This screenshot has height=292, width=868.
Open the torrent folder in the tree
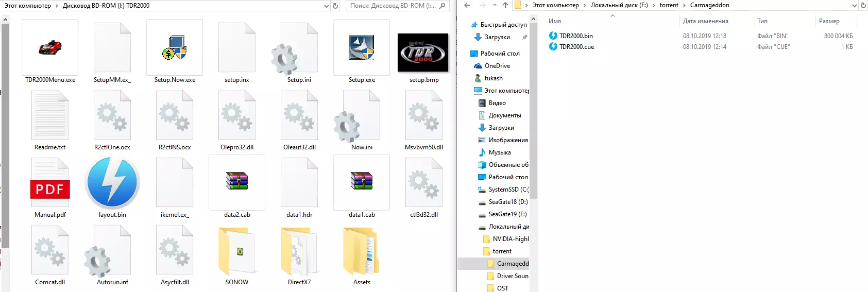click(x=502, y=251)
